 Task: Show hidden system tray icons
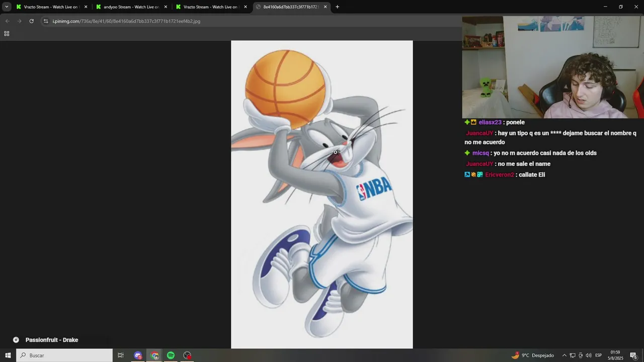(564, 355)
